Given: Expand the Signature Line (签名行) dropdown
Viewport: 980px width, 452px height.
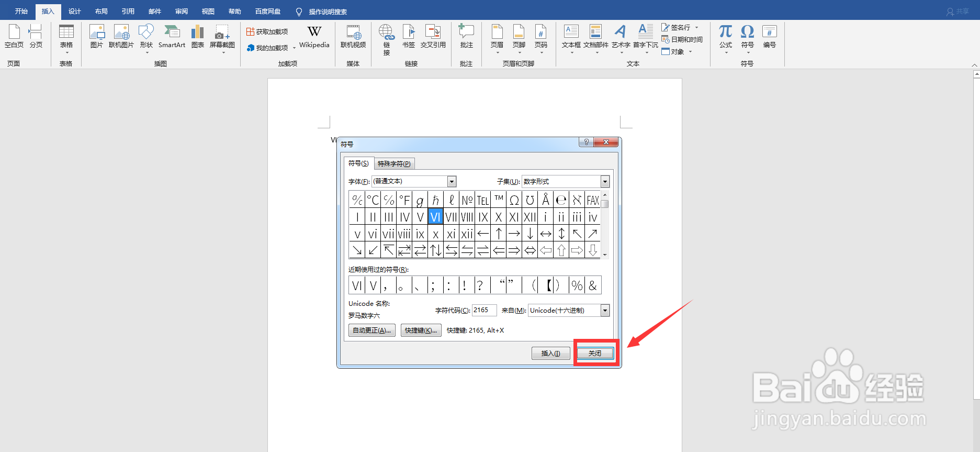Looking at the screenshot, I should click(697, 27).
